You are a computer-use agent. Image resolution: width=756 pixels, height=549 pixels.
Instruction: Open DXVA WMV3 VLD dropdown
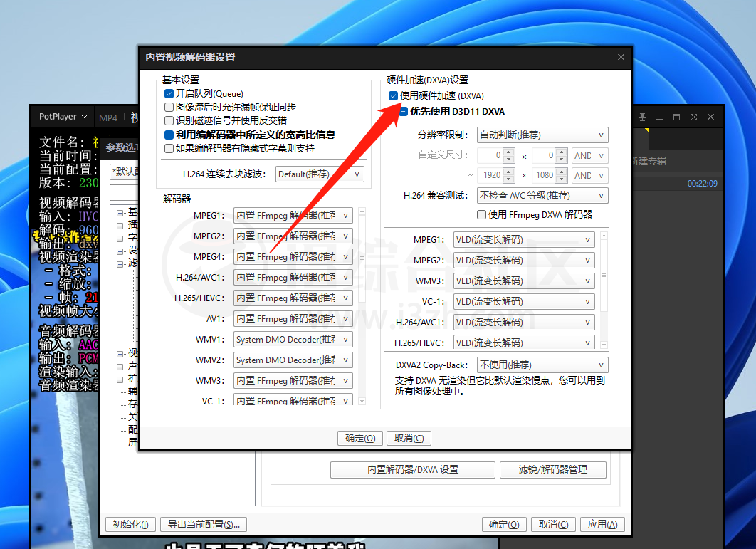[x=524, y=281]
